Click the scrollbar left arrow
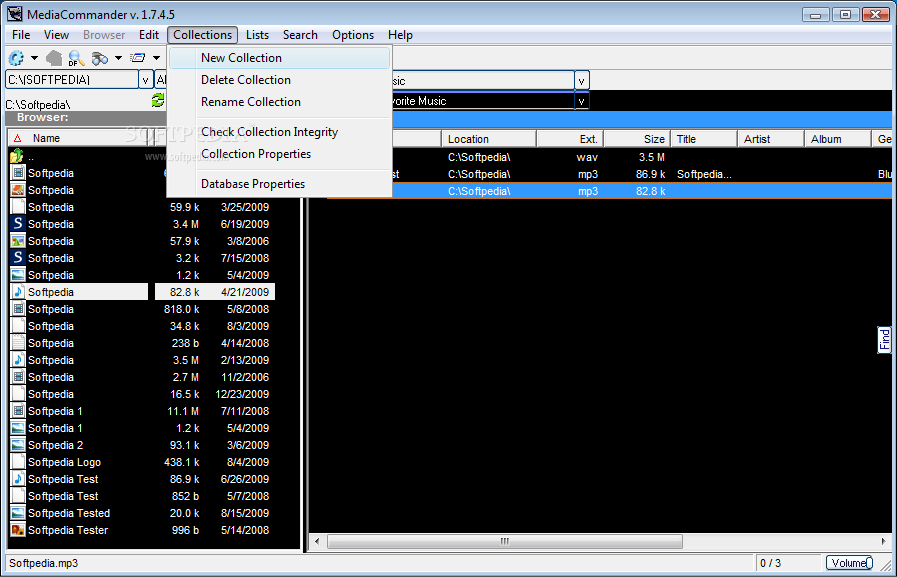Image resolution: width=897 pixels, height=577 pixels. coord(317,541)
